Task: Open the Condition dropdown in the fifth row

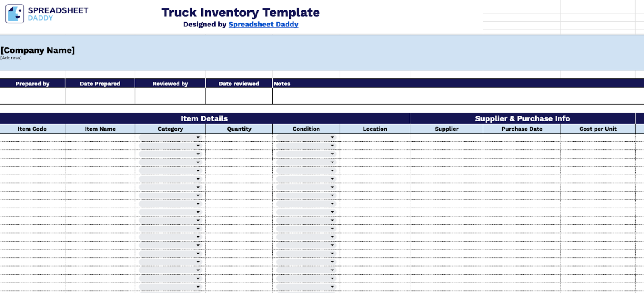Action: pos(332,170)
